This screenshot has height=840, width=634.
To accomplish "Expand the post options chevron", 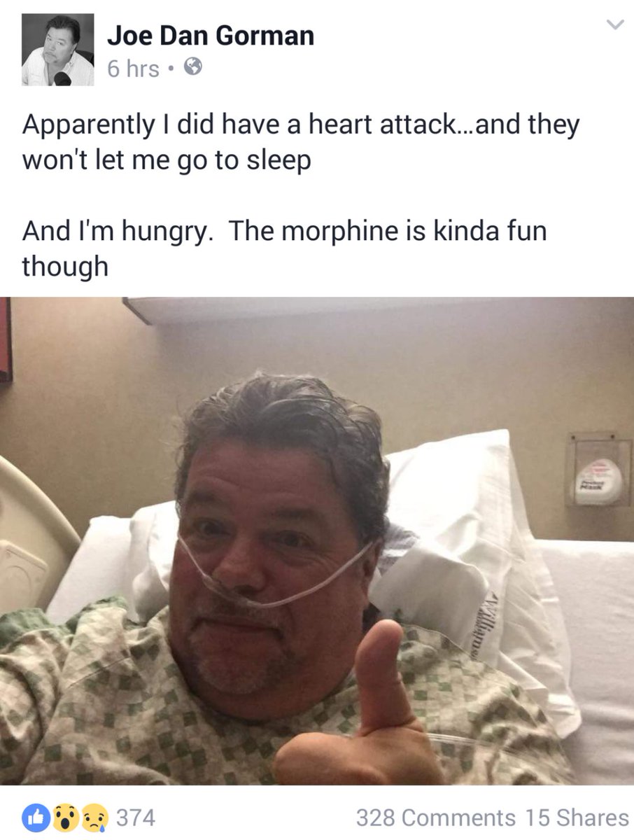I will (614, 26).
